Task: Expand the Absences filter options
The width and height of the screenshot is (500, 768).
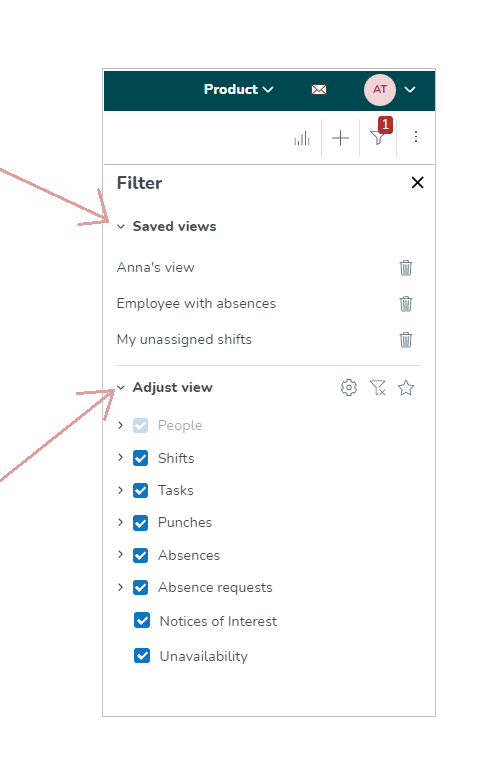Action: coord(120,554)
